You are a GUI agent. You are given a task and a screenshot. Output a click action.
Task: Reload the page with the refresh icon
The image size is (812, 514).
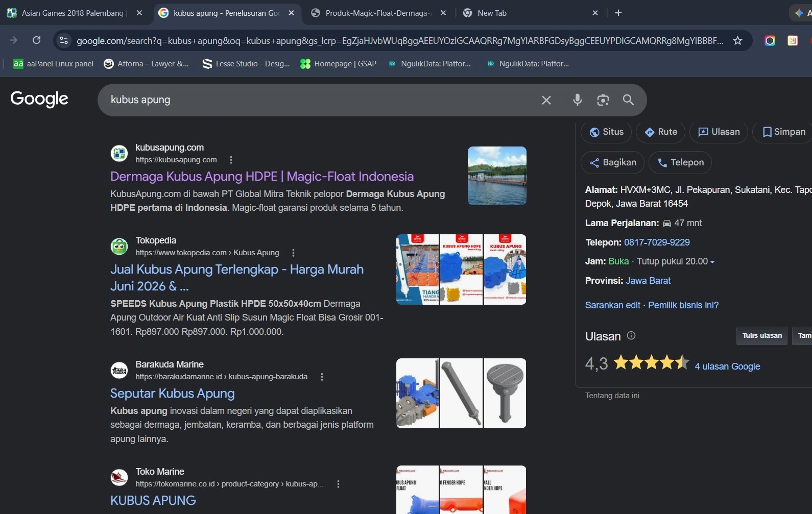(x=36, y=40)
